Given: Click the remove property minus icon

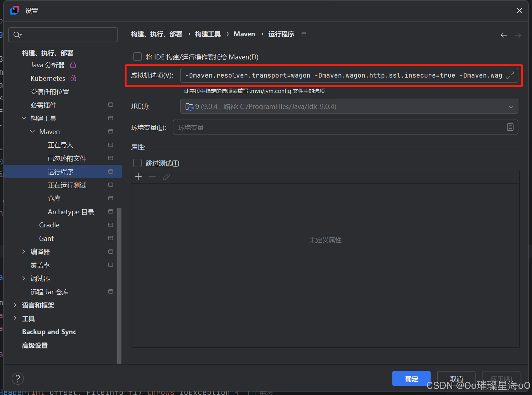Looking at the screenshot, I should [x=152, y=177].
